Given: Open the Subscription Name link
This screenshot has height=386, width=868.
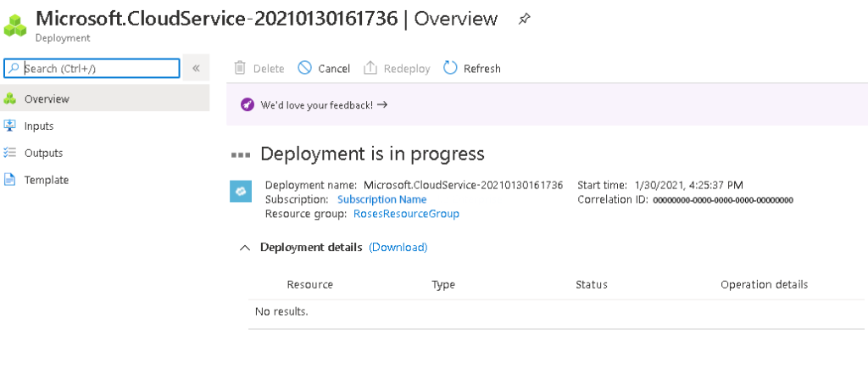Looking at the screenshot, I should pyautogui.click(x=382, y=199).
